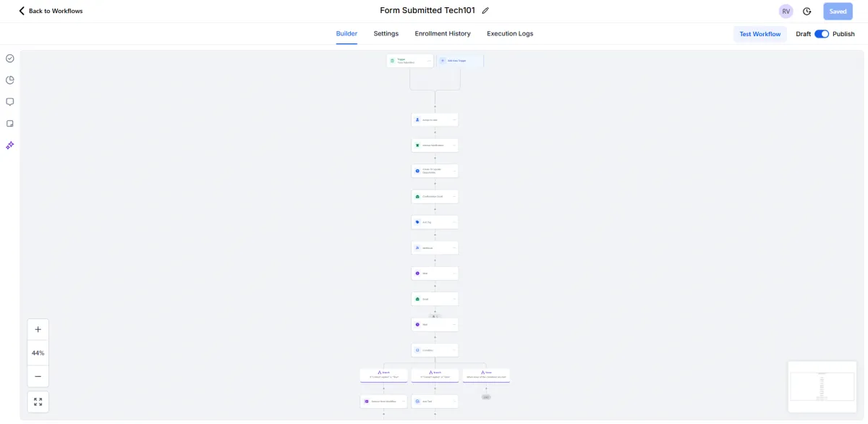Screen dimensions: 868x424
Task: Go Back to Workflows
Action: [51, 11]
